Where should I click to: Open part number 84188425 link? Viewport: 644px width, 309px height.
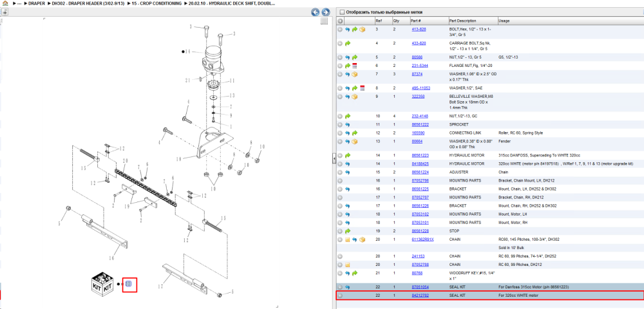[420, 164]
